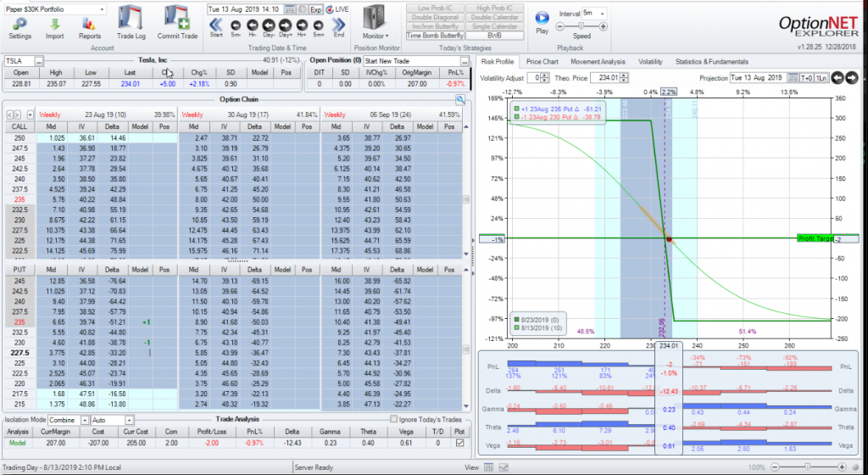Open the Movement Analysis tab
The image size is (868, 475).
click(x=598, y=61)
